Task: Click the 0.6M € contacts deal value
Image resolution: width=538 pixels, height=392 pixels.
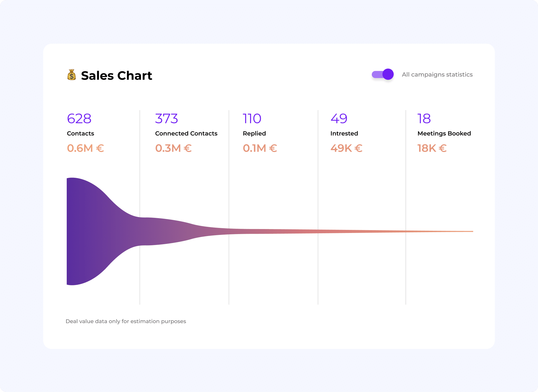Action: pyautogui.click(x=85, y=148)
